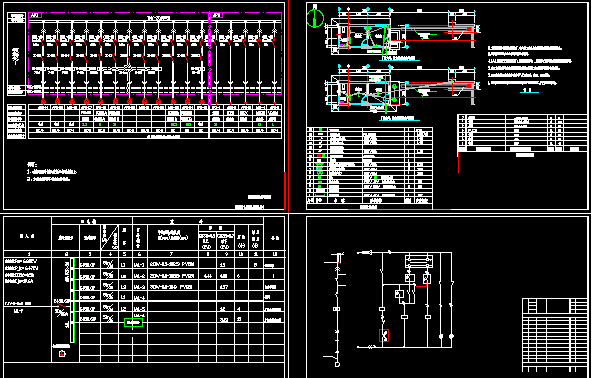The width and height of the screenshot is (592, 378).
Task: Click the two filled indicator lamp dots at the circuit's right
Action: (446, 336)
